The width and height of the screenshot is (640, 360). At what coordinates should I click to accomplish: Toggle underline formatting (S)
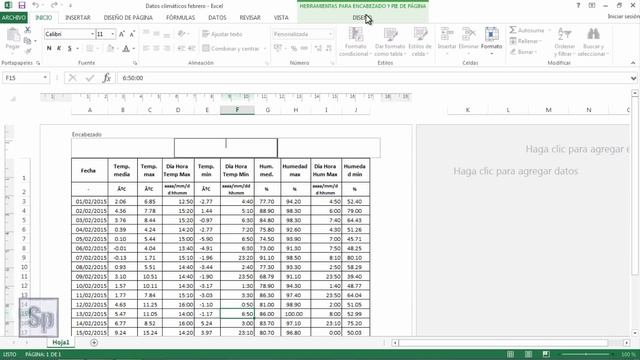[x=69, y=48]
